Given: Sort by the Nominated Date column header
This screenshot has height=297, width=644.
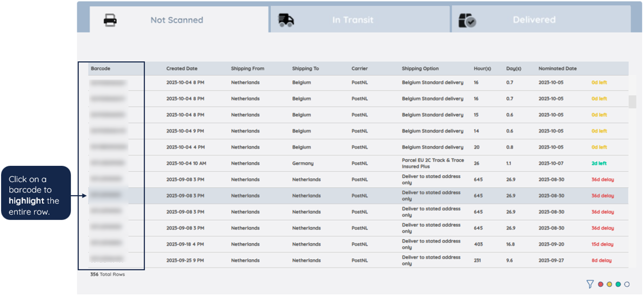Looking at the screenshot, I should click(x=558, y=69).
